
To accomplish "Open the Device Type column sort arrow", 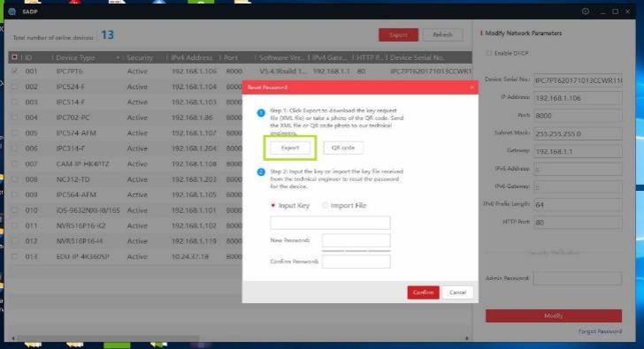I will pos(118,57).
